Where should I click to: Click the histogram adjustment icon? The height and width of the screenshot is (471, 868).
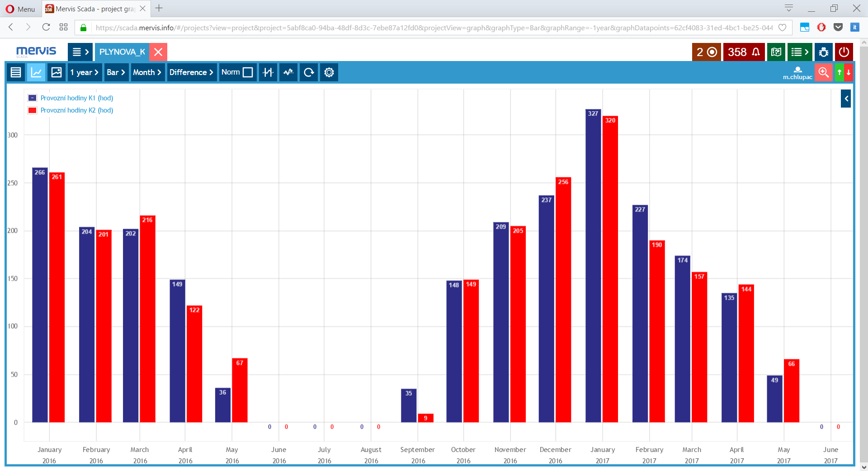[x=268, y=72]
